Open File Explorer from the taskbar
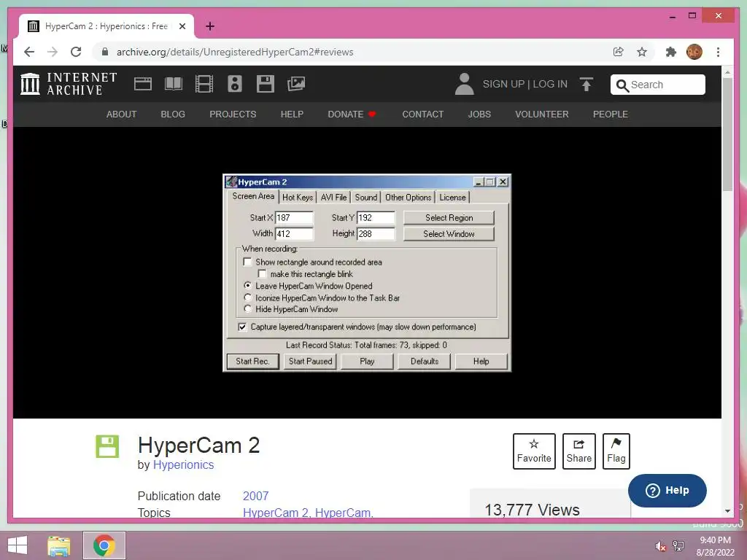The height and width of the screenshot is (560, 747). tap(58, 545)
